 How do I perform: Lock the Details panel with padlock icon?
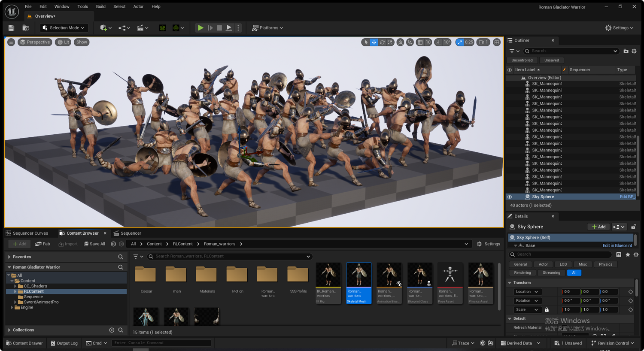tap(634, 227)
